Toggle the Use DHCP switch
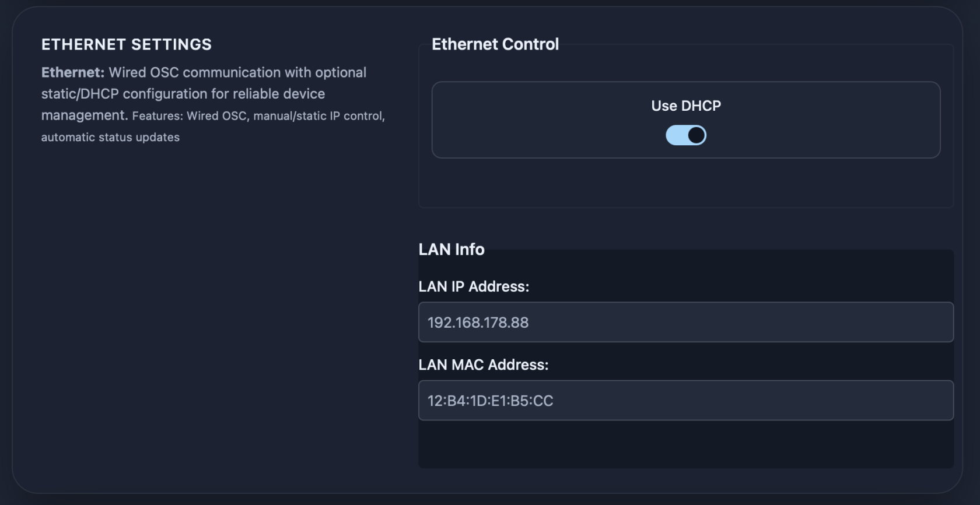This screenshot has width=980, height=505. (x=685, y=135)
